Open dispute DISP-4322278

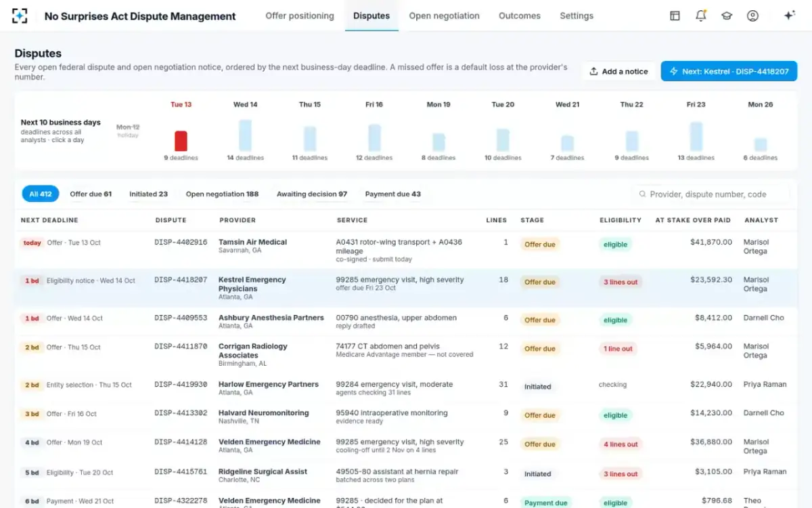click(x=181, y=501)
